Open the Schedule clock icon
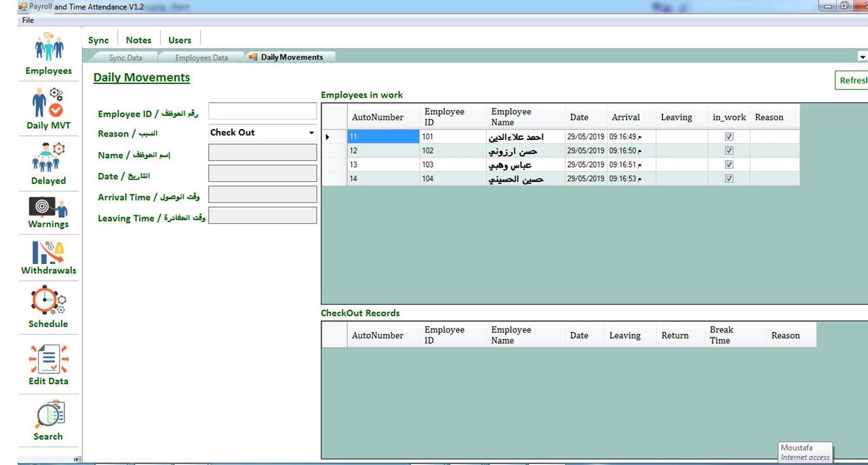Viewport: 868px width, 465px height. (x=48, y=300)
